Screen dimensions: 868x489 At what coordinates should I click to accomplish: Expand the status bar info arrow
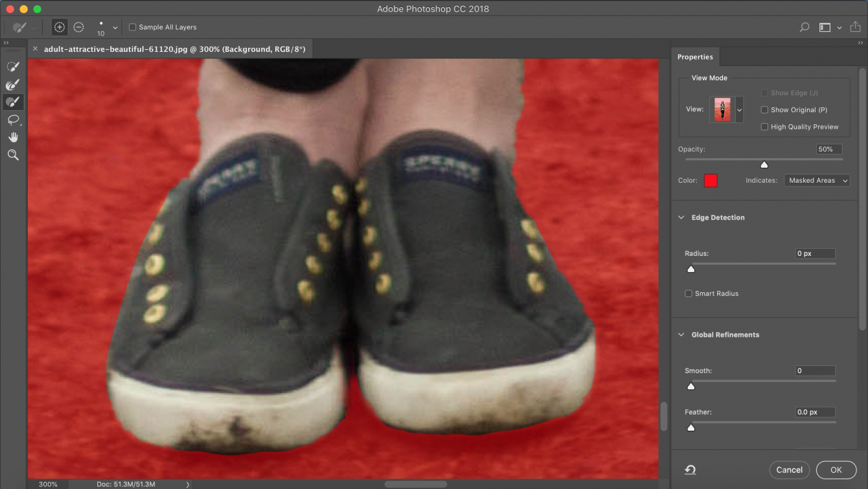point(188,484)
